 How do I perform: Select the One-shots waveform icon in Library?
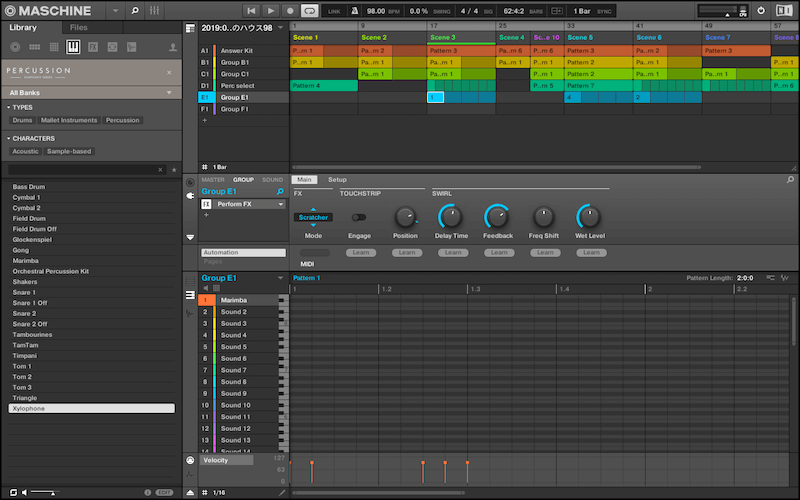click(x=132, y=47)
